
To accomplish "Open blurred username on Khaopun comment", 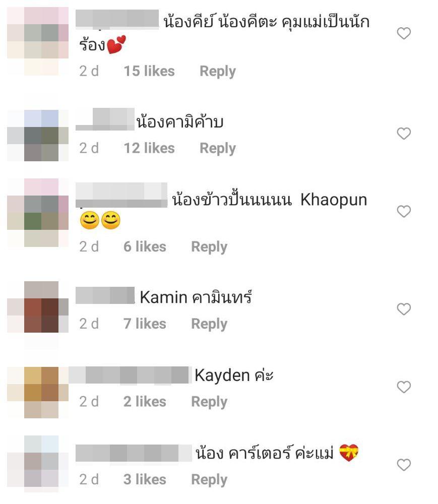I will [x=121, y=195].
